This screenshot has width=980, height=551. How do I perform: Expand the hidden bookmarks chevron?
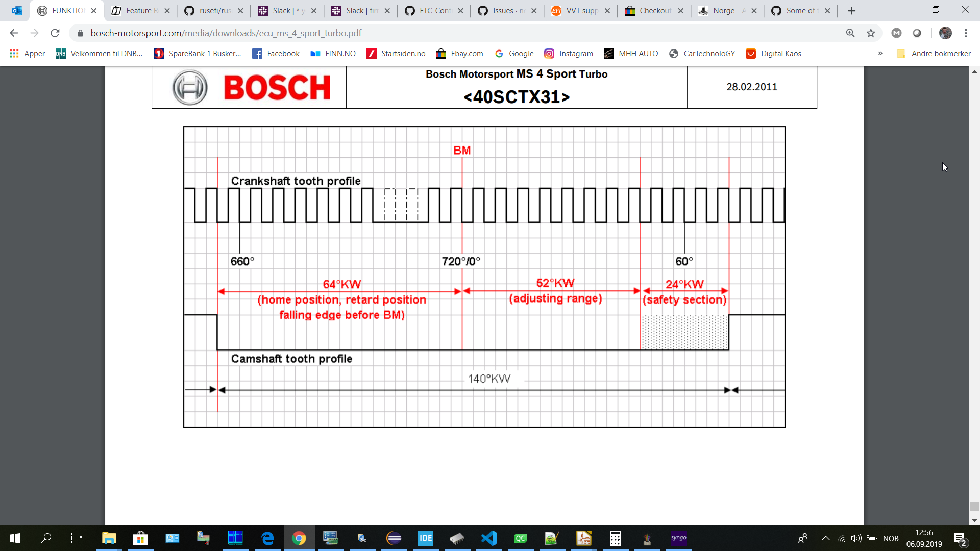(880, 54)
